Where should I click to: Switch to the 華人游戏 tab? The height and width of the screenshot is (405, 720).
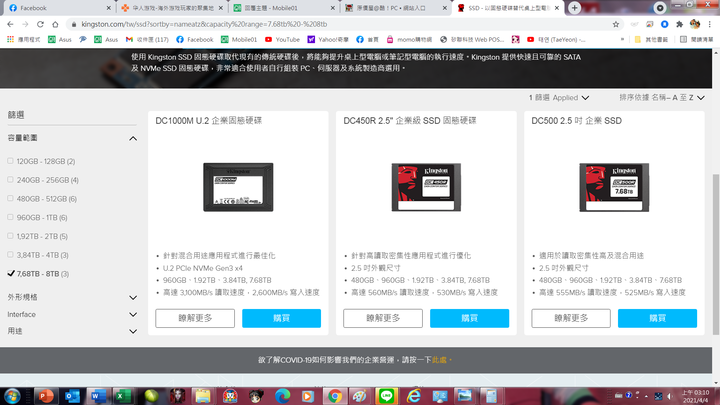click(170, 8)
